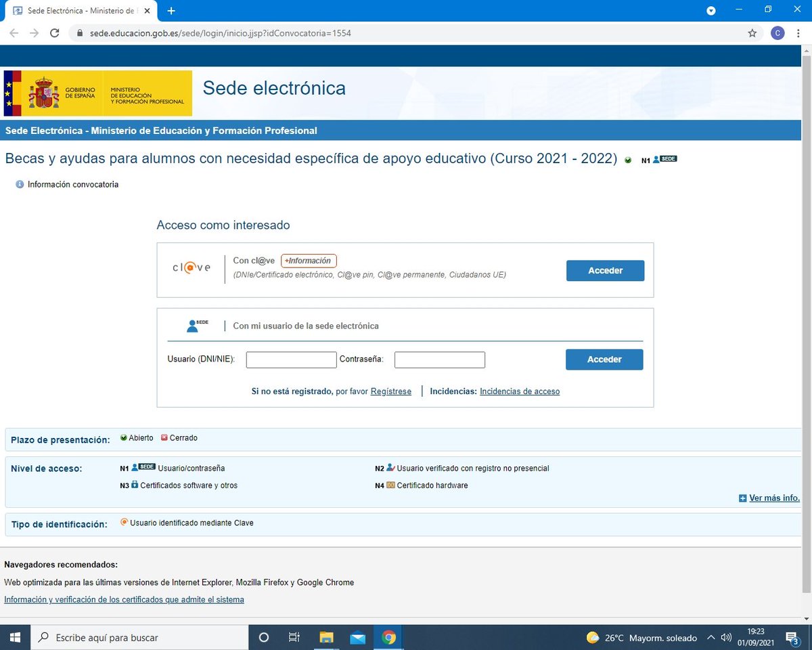
Task: Click 'Usuario identificado mediante Clave' text
Action: [191, 523]
